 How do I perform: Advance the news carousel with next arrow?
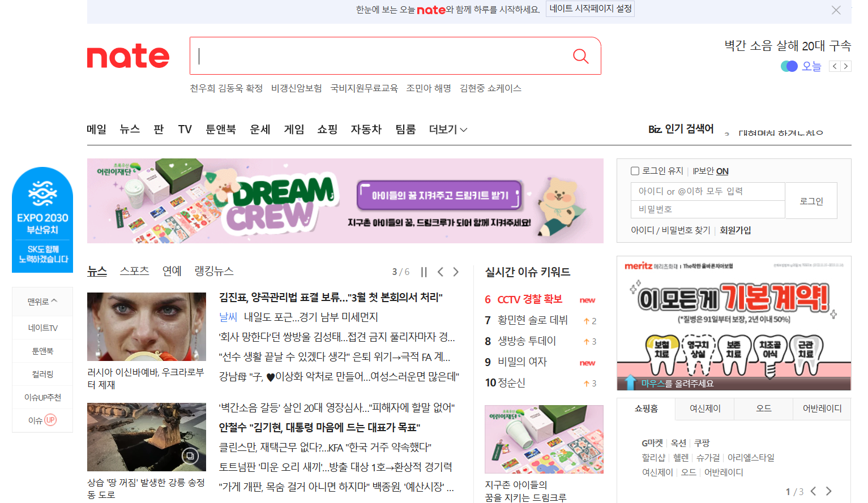(x=456, y=272)
